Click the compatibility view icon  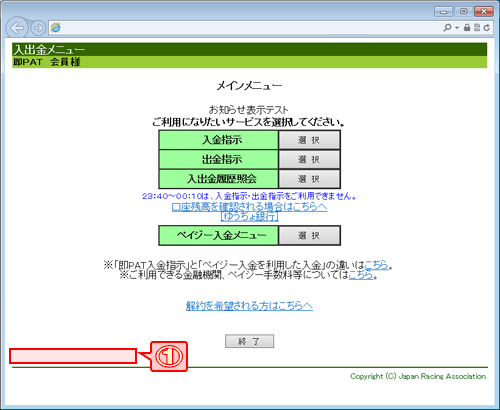click(x=477, y=28)
